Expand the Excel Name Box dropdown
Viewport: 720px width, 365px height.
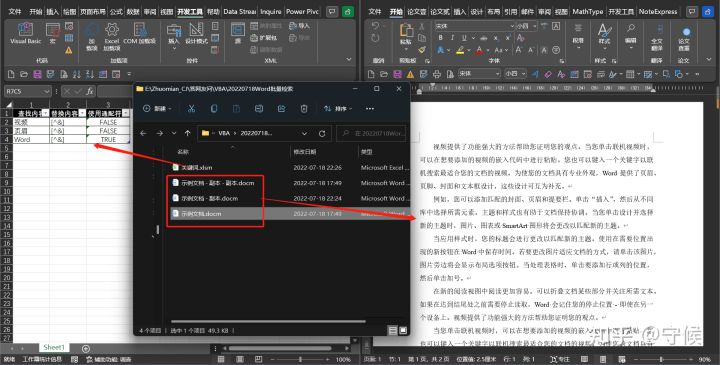click(46, 91)
